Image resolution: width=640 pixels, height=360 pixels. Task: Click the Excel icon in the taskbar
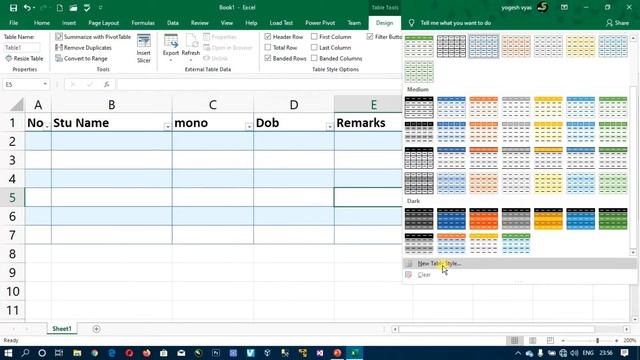(x=355, y=353)
